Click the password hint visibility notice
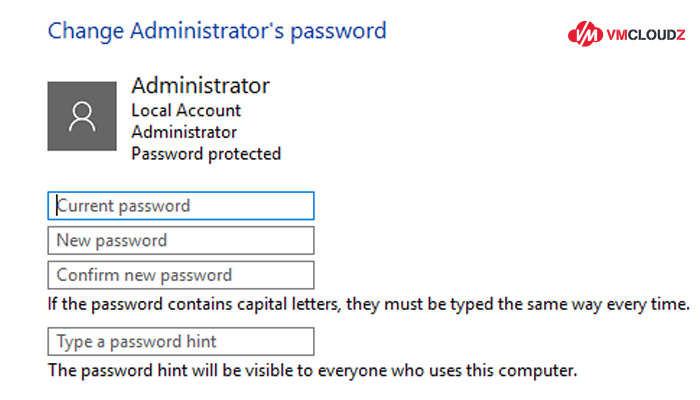 click(x=312, y=371)
